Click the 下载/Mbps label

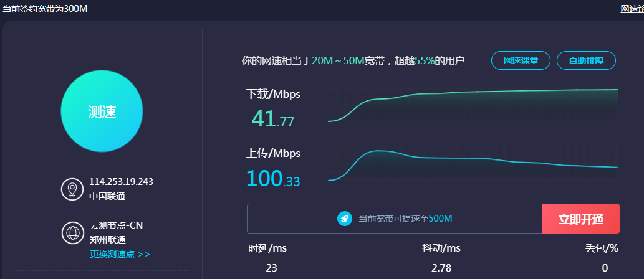273,95
